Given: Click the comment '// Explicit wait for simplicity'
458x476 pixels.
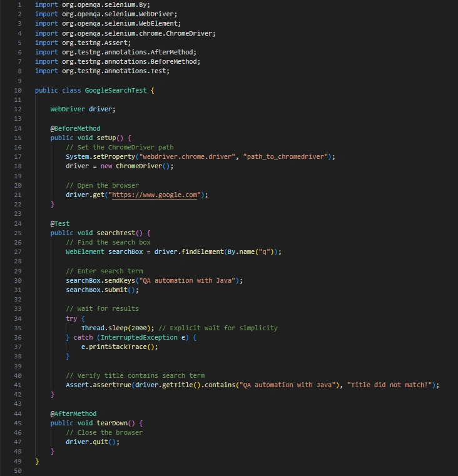Looking at the screenshot, I should click(x=218, y=328).
